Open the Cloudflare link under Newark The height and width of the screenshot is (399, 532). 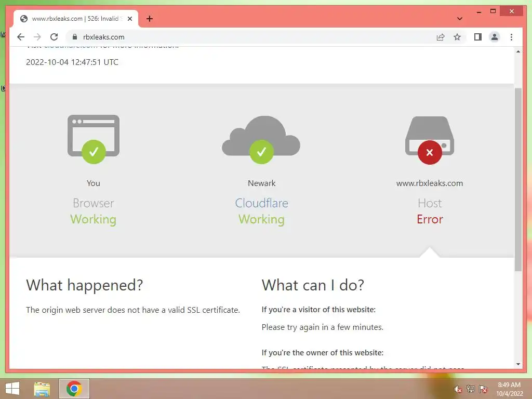click(262, 203)
